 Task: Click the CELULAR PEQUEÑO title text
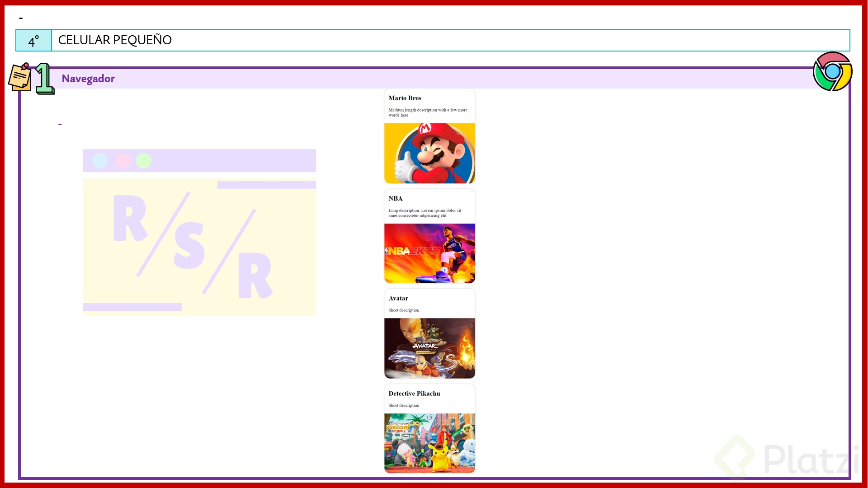(115, 40)
